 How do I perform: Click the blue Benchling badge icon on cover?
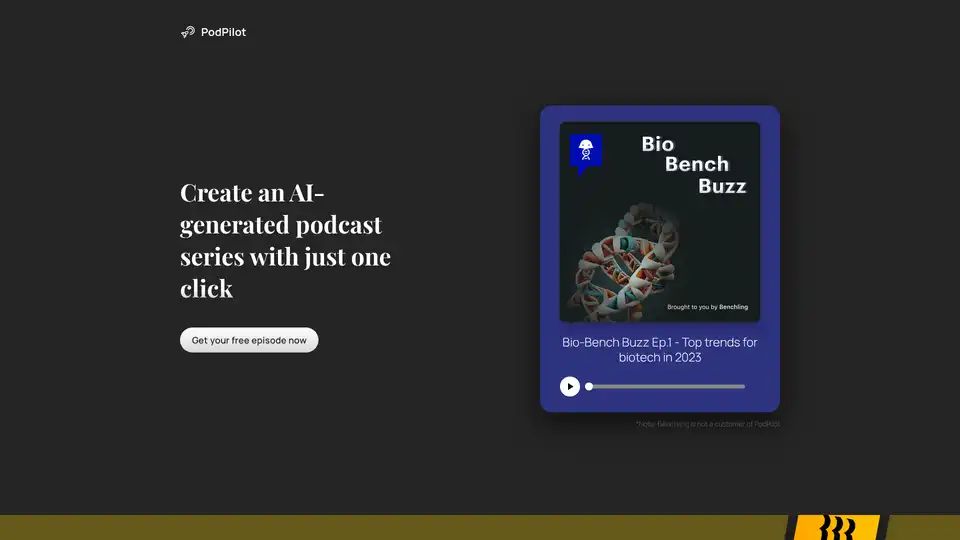point(586,153)
